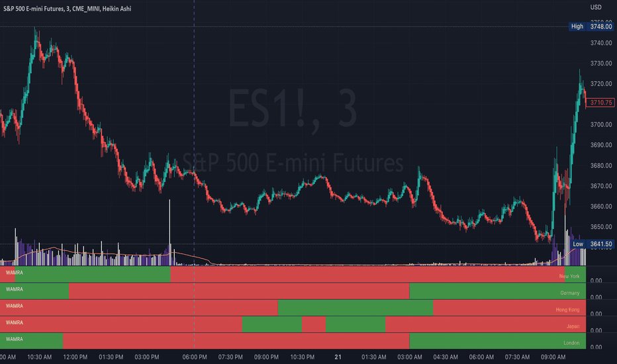
Task: Click the 07:30 PM time axis label
Action: tap(230, 357)
